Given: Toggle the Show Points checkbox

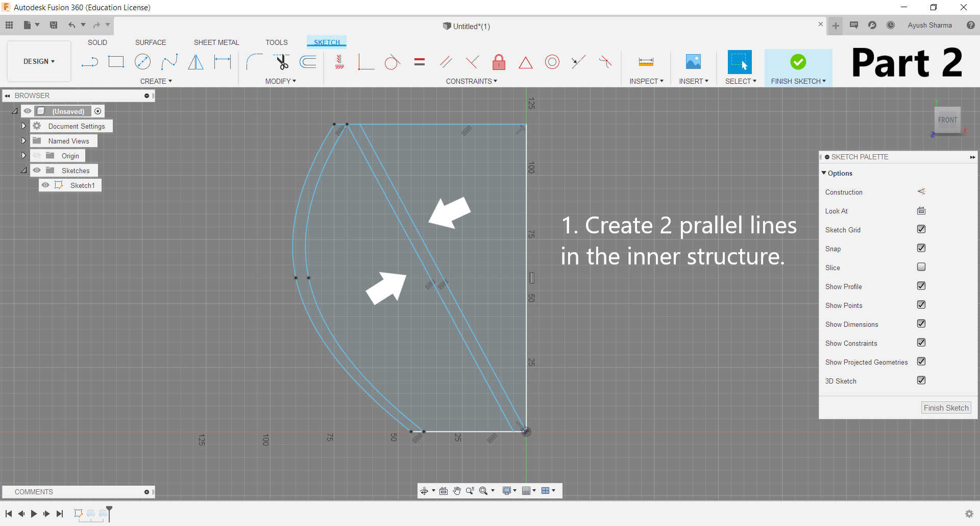Looking at the screenshot, I should pyautogui.click(x=921, y=305).
